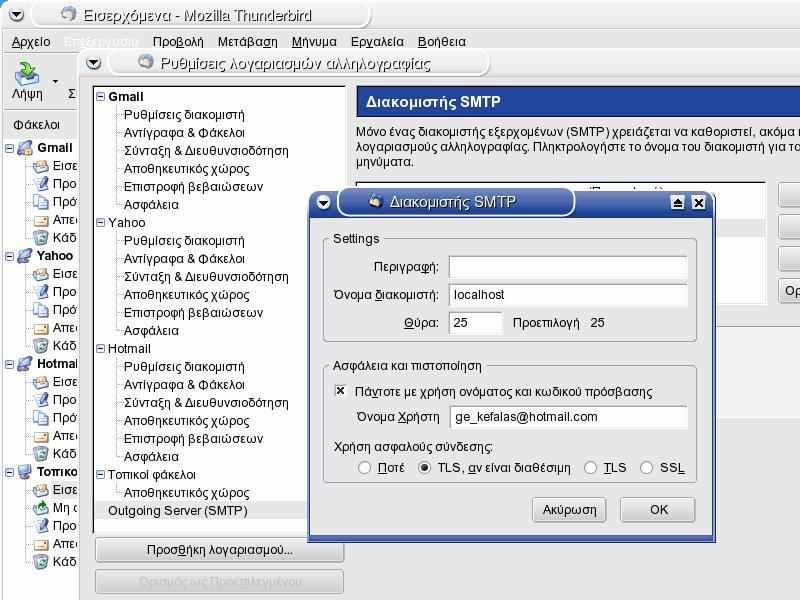Click the Yahoo trash icon
The height and width of the screenshot is (600, 800).
40,346
